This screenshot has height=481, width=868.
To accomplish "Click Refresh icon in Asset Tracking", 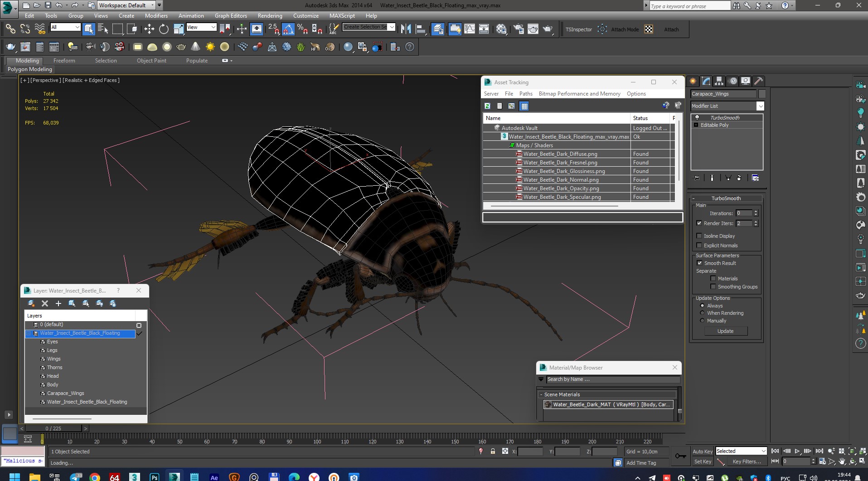I will point(488,106).
